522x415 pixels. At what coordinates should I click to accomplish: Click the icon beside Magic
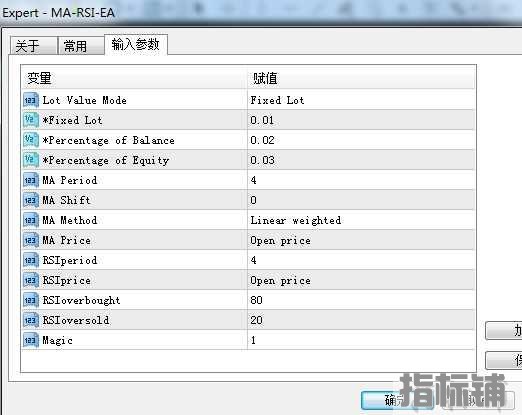(x=31, y=340)
